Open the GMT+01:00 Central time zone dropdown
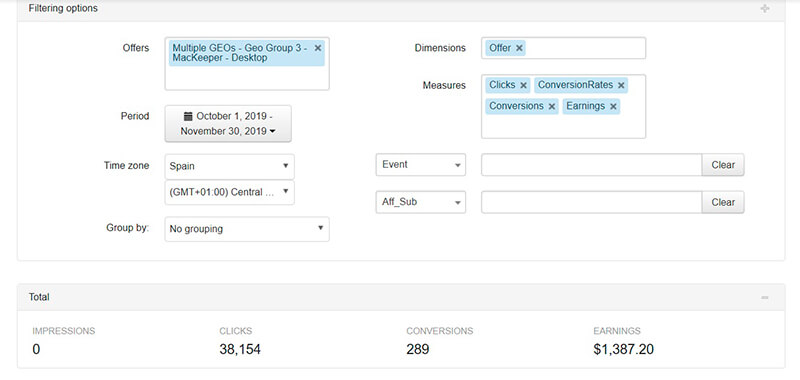This screenshot has height=380, width=800. [230, 192]
